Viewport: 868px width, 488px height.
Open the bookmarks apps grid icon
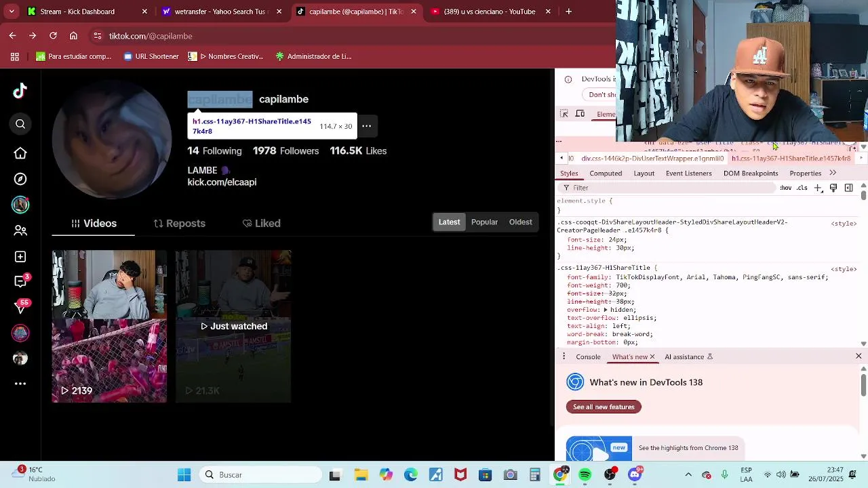[x=15, y=56]
